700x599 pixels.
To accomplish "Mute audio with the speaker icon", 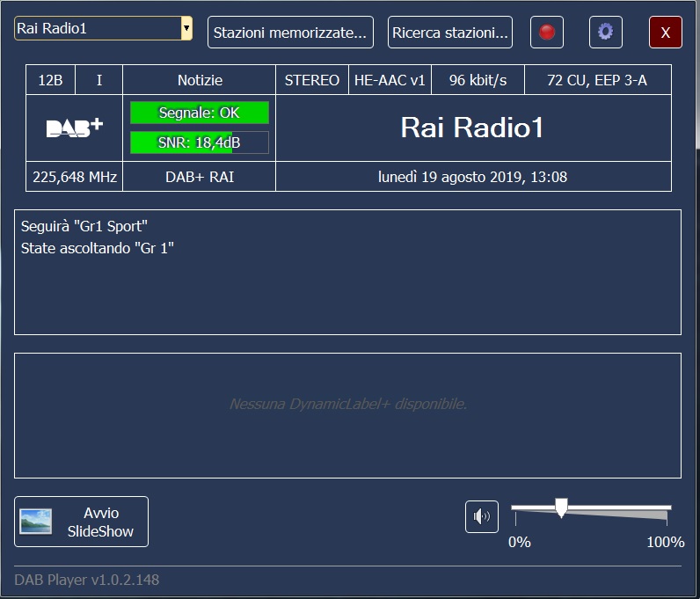I will [x=482, y=517].
